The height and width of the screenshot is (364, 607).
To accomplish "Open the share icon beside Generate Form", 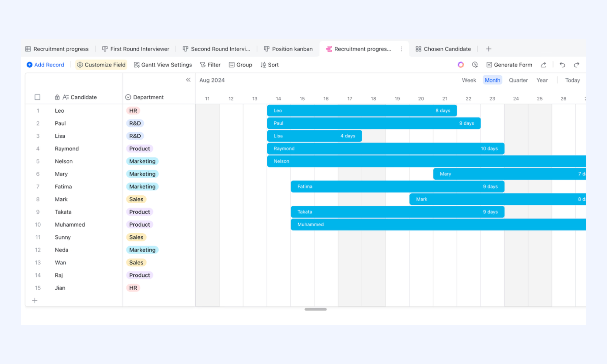I will pos(543,65).
